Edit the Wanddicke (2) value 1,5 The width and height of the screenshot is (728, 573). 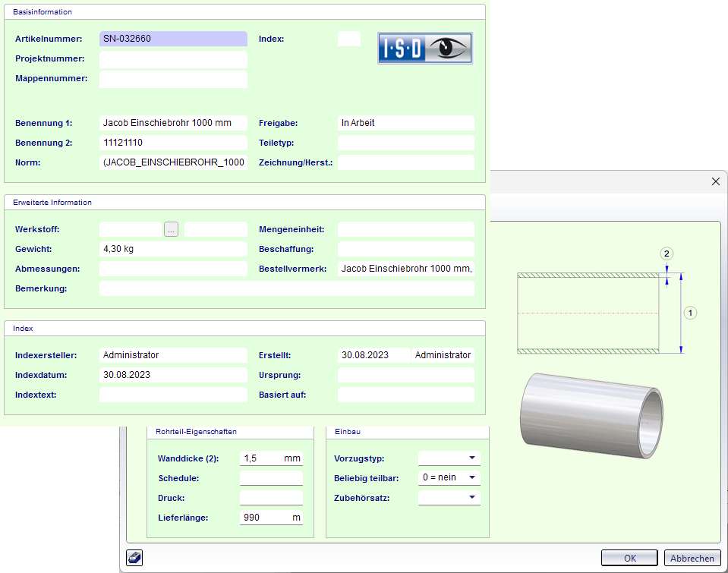(x=271, y=458)
